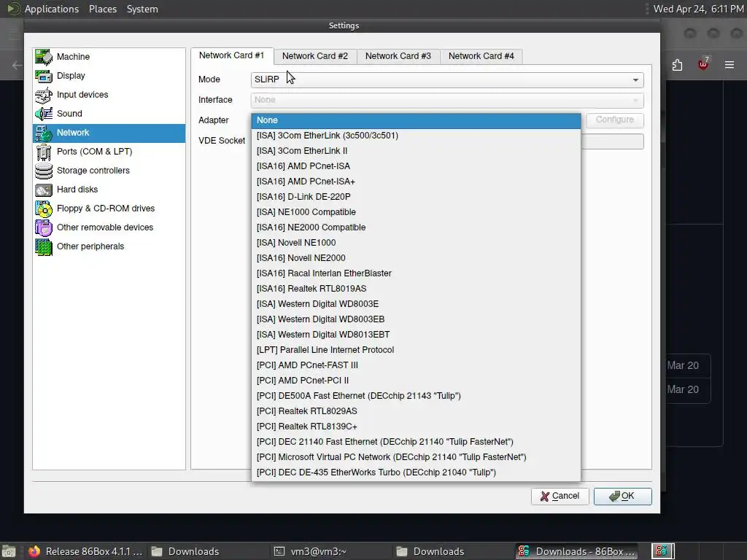Image resolution: width=747 pixels, height=560 pixels.
Task: Select the Storage controllers icon
Action: tap(44, 171)
